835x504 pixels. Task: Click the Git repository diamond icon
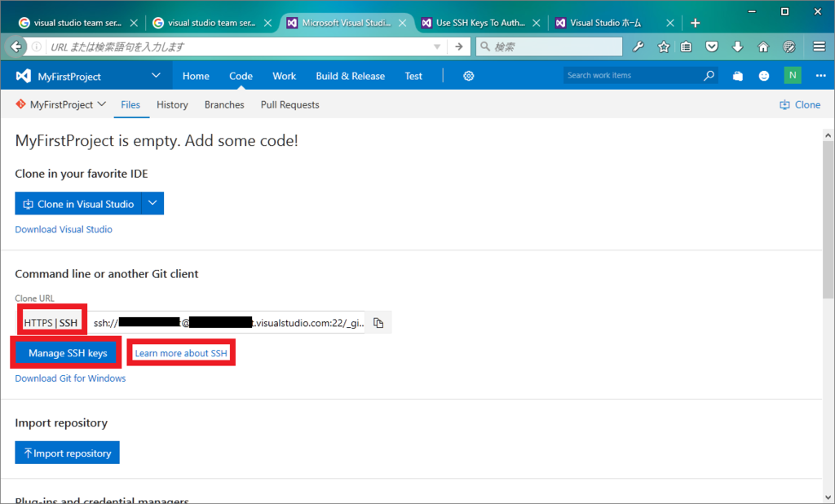(x=20, y=104)
